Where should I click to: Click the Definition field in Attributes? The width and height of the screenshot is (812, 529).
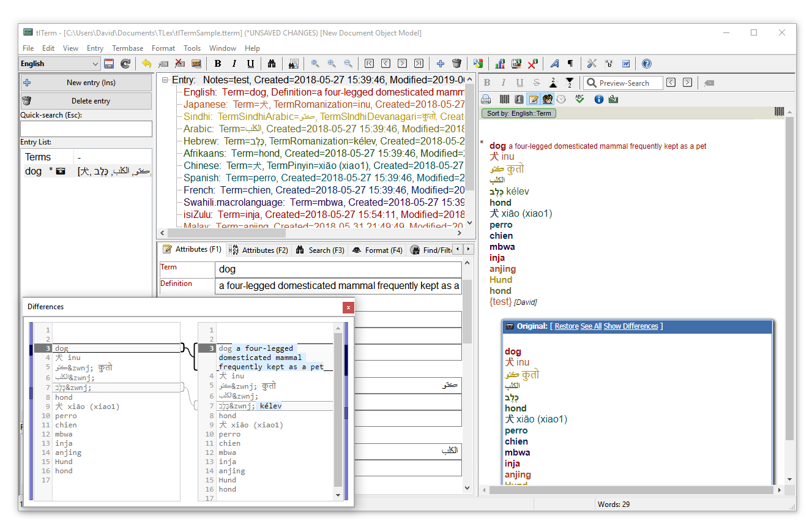(x=338, y=286)
